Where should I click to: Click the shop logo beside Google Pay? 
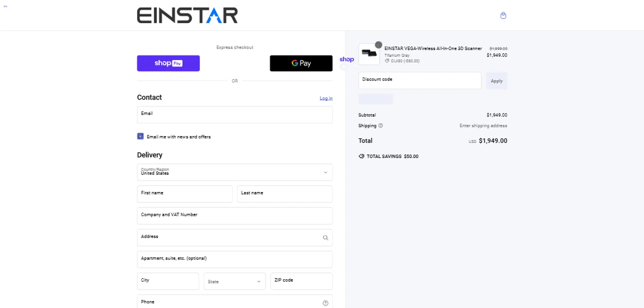pos(346,59)
